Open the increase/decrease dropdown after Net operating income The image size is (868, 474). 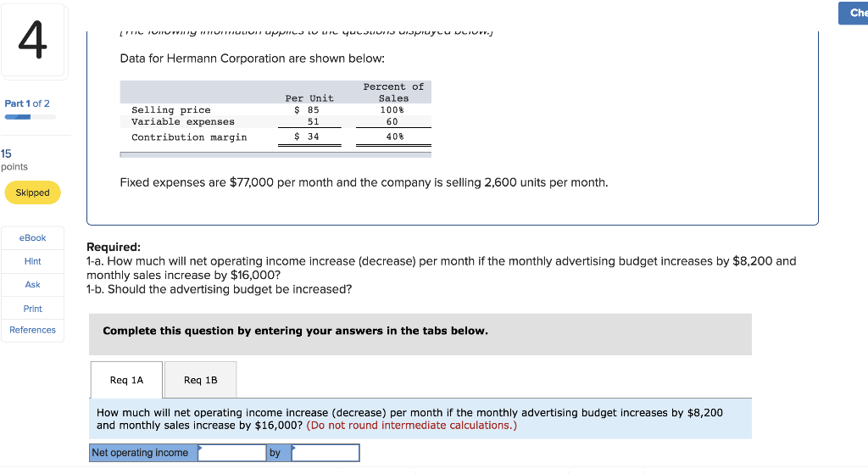pyautogui.click(x=232, y=453)
